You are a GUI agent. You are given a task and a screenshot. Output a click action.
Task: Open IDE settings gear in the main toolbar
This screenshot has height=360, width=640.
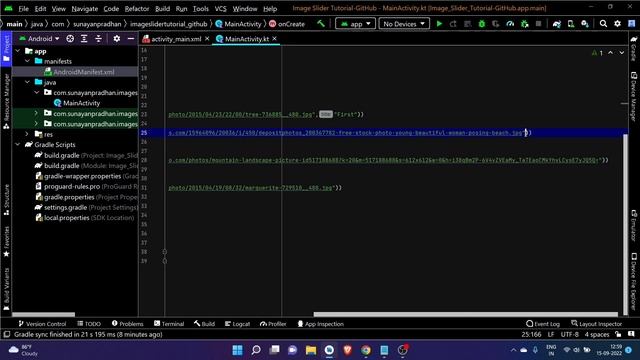point(617,24)
